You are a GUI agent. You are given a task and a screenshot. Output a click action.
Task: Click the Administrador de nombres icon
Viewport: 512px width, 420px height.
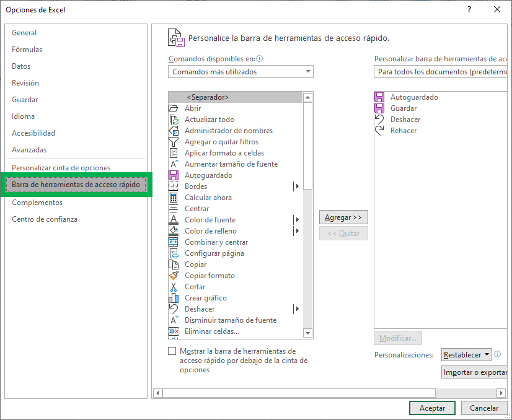click(174, 131)
